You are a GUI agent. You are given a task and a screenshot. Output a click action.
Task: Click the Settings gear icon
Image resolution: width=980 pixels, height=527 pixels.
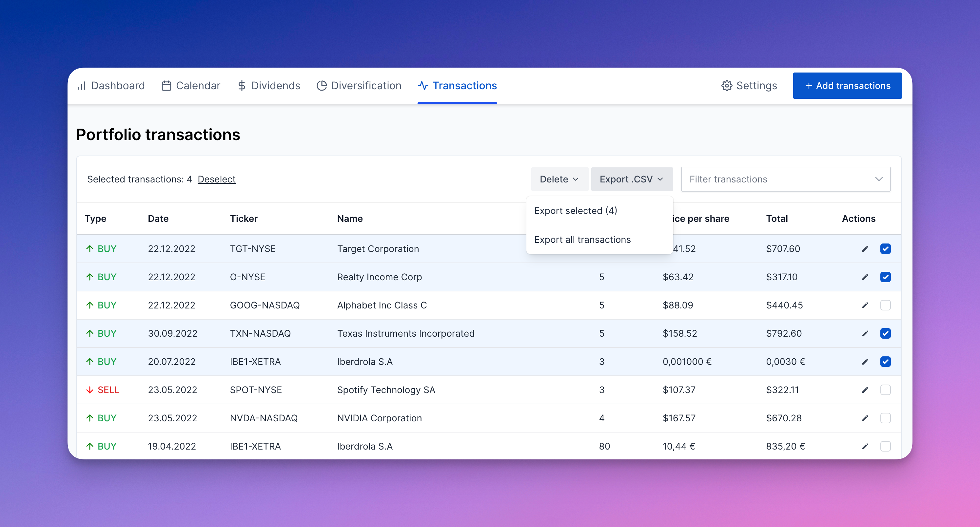(726, 86)
